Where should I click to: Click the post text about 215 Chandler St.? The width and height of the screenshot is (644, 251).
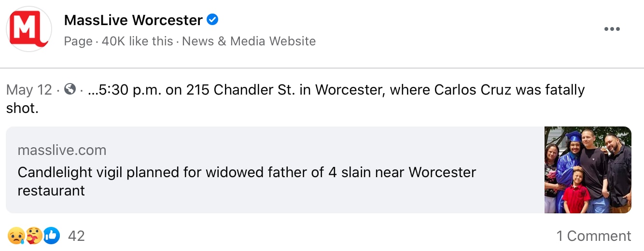click(x=338, y=90)
